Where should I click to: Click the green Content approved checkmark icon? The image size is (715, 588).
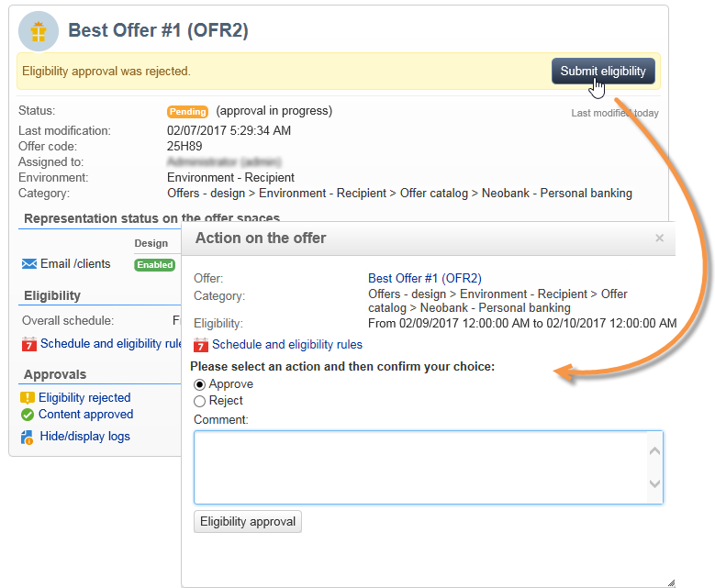pos(28,415)
